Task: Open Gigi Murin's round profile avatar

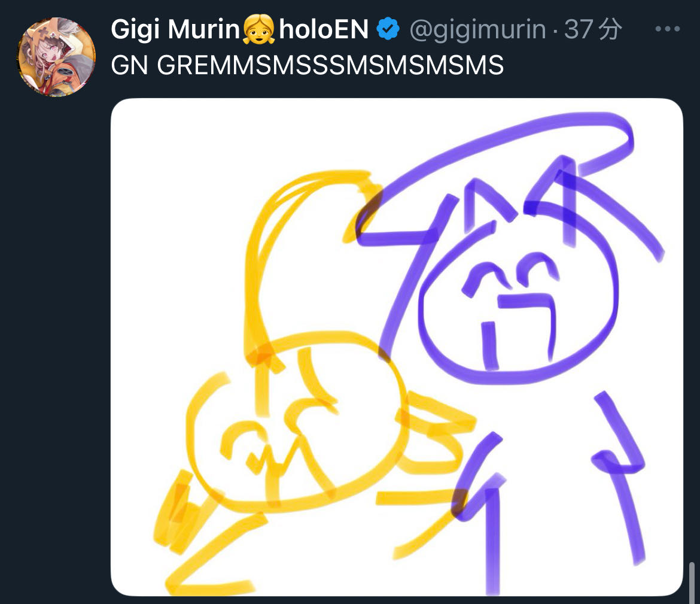Action: pos(56,57)
